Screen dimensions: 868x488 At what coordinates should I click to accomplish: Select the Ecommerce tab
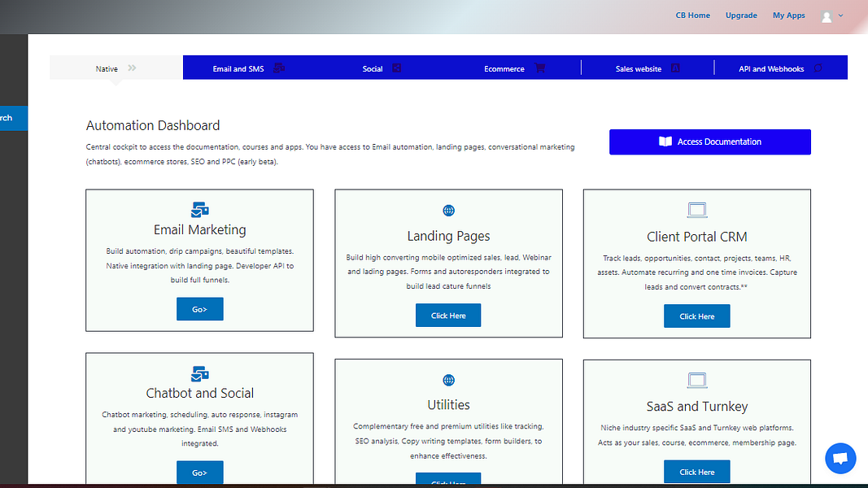click(x=514, y=68)
